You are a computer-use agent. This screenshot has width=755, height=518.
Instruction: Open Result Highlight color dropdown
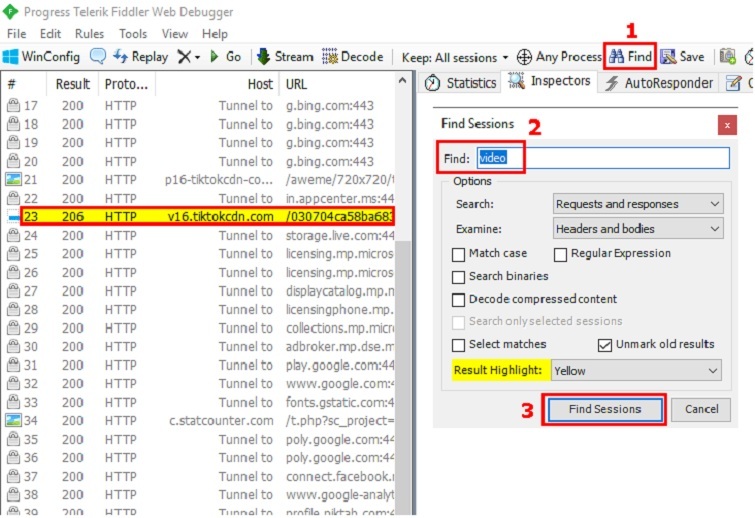tap(635, 371)
